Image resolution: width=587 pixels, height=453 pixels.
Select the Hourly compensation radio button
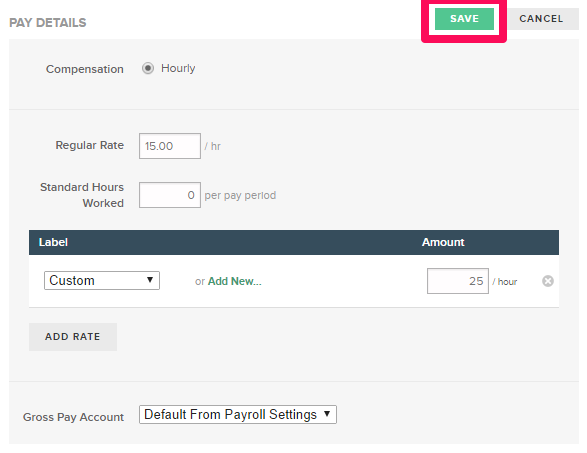click(x=148, y=68)
